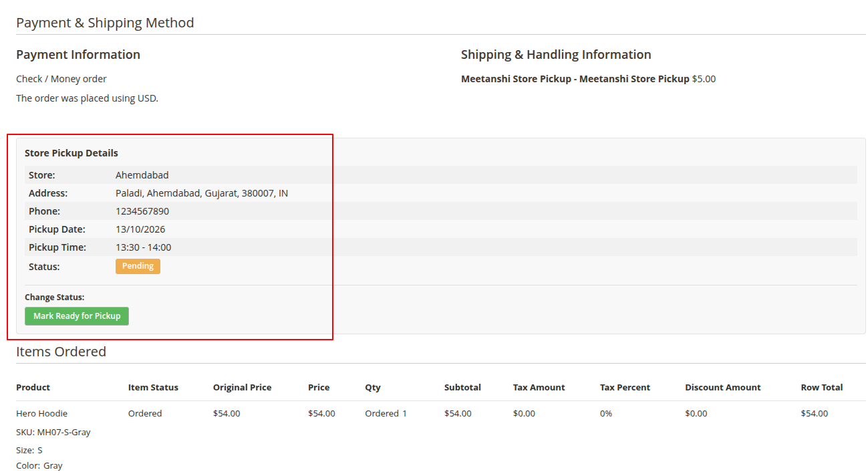Click the Store: label in pickup details
Screen dimensions: 868x476
pos(41,175)
